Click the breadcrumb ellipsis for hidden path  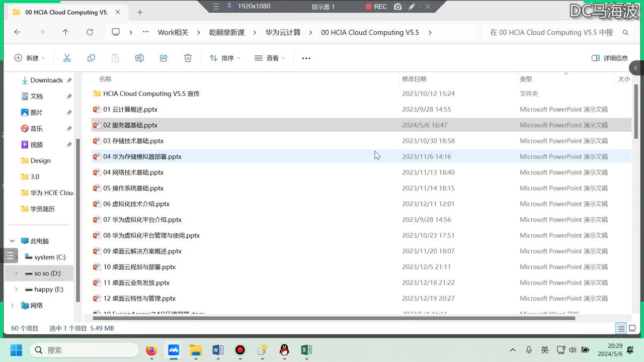(x=146, y=32)
